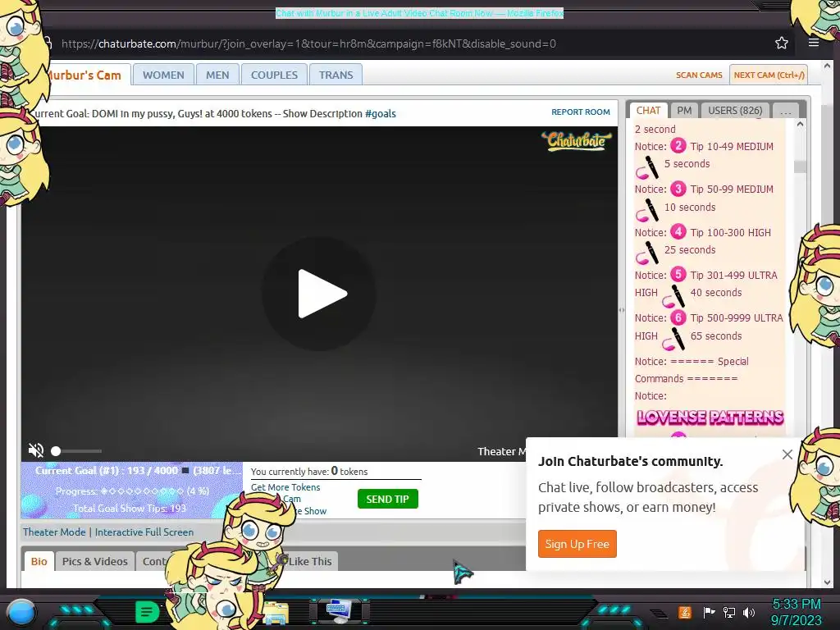840x630 pixels.
Task: Click the Theater Mode link
Action: pyautogui.click(x=54, y=532)
